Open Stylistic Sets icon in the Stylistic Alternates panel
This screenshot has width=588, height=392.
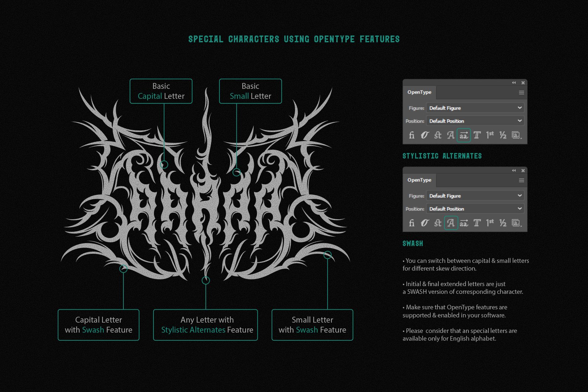point(516,135)
